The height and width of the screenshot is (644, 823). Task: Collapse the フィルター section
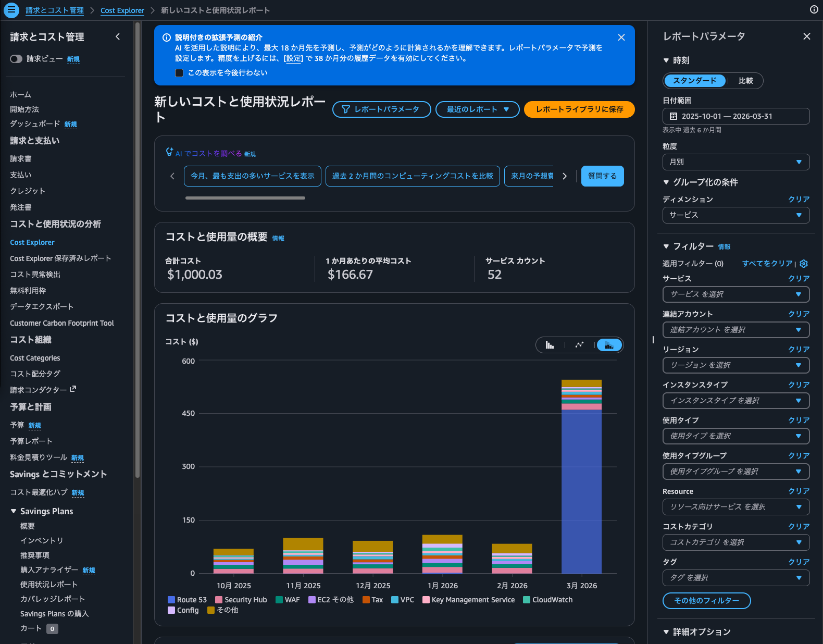tap(666, 246)
